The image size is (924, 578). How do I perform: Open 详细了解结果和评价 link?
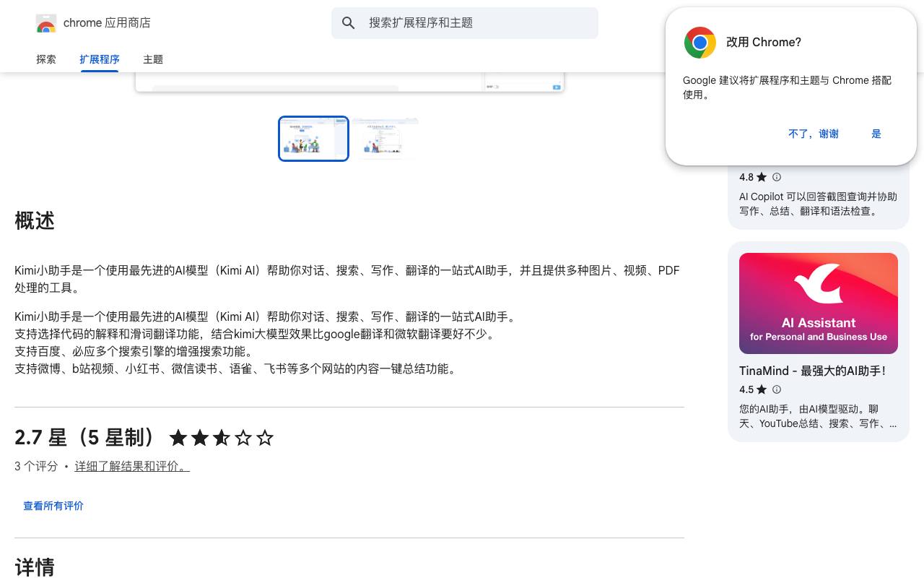pos(132,467)
